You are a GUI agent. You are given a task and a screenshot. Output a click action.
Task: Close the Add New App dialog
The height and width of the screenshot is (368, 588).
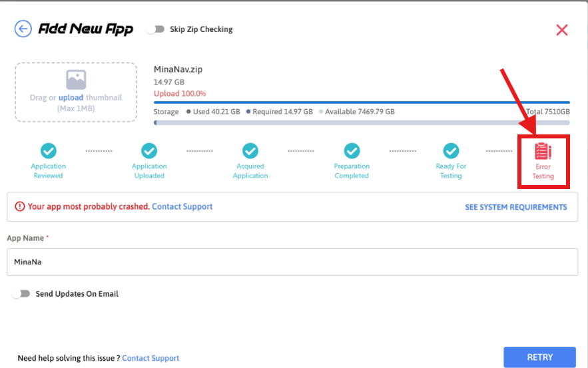pyautogui.click(x=561, y=30)
